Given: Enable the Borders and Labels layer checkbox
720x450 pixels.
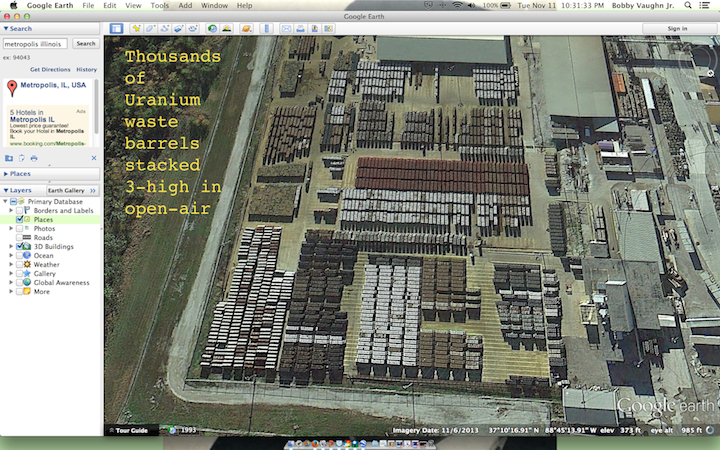Looking at the screenshot, I should [19, 210].
